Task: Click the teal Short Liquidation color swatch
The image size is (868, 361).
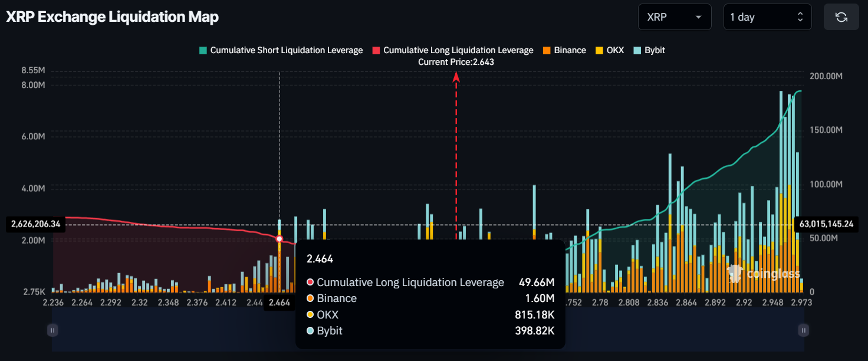Action: [203, 51]
